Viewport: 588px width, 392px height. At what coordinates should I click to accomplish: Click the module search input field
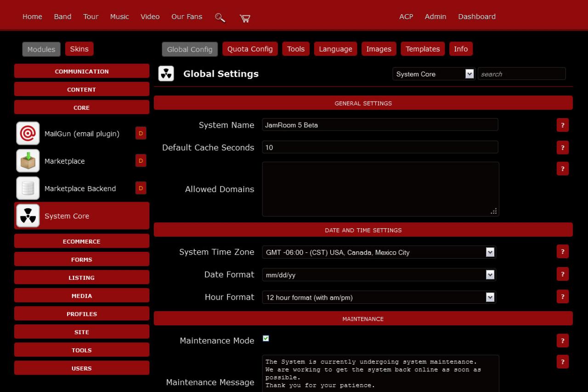point(521,74)
